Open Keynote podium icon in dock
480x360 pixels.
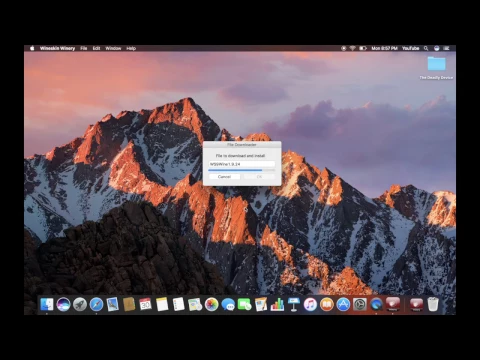(294, 304)
